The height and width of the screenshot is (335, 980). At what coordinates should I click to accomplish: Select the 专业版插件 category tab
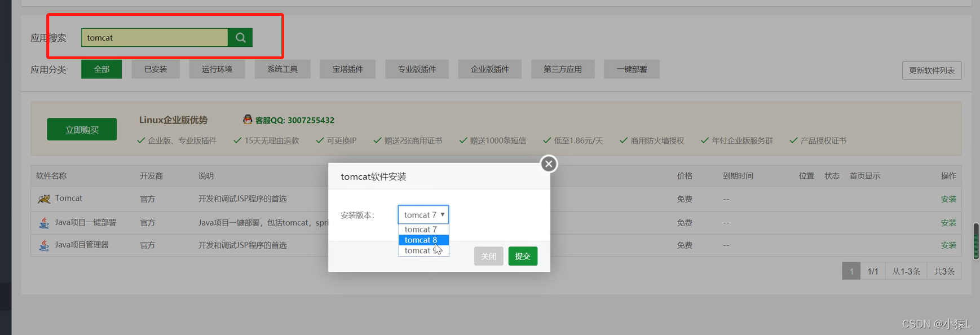417,69
